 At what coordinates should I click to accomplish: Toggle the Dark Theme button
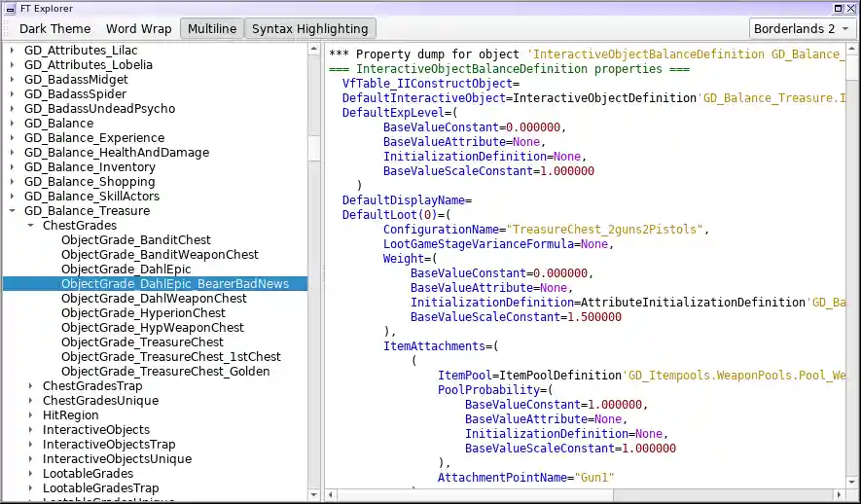coord(54,28)
